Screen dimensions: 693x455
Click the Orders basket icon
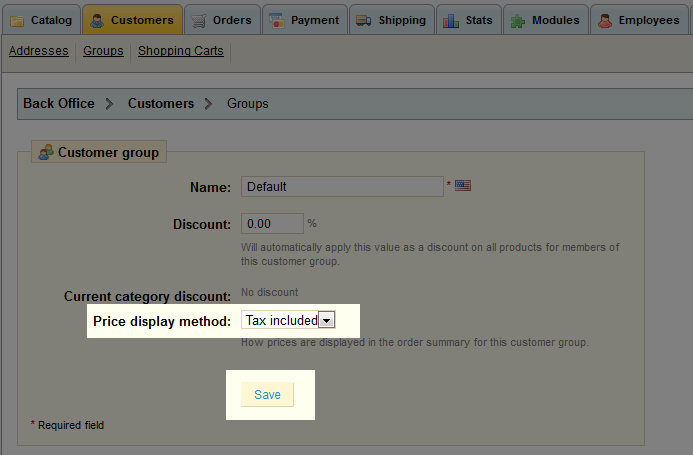pos(199,20)
